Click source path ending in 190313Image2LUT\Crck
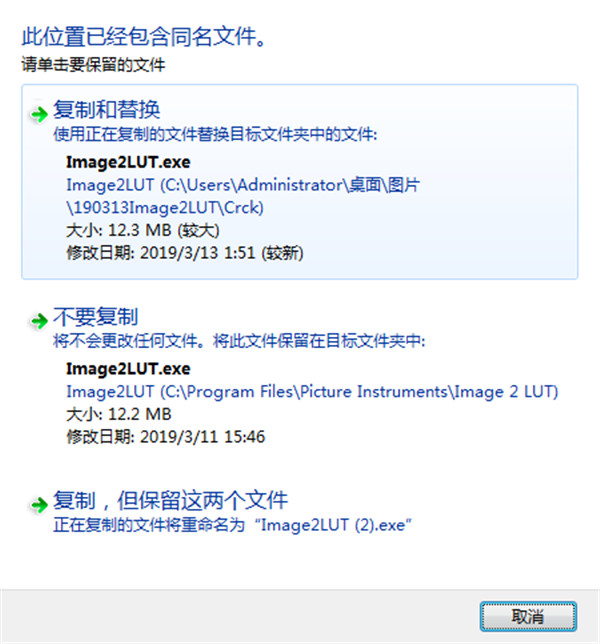 coord(243,196)
